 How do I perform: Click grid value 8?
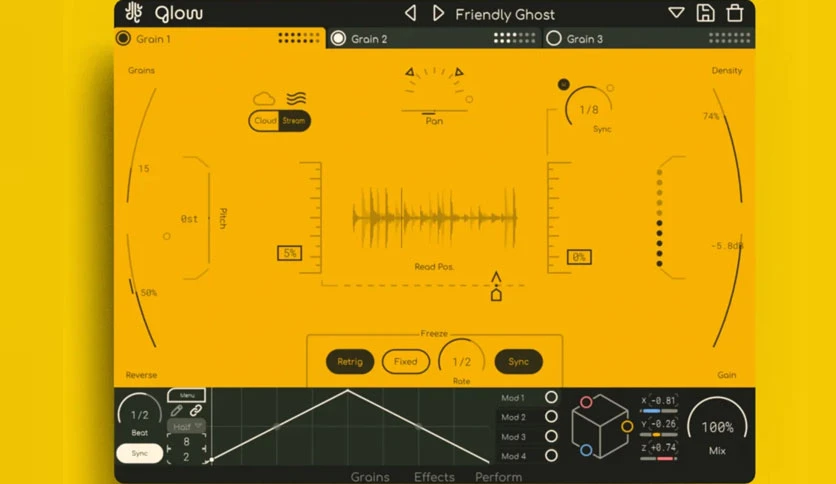186,441
